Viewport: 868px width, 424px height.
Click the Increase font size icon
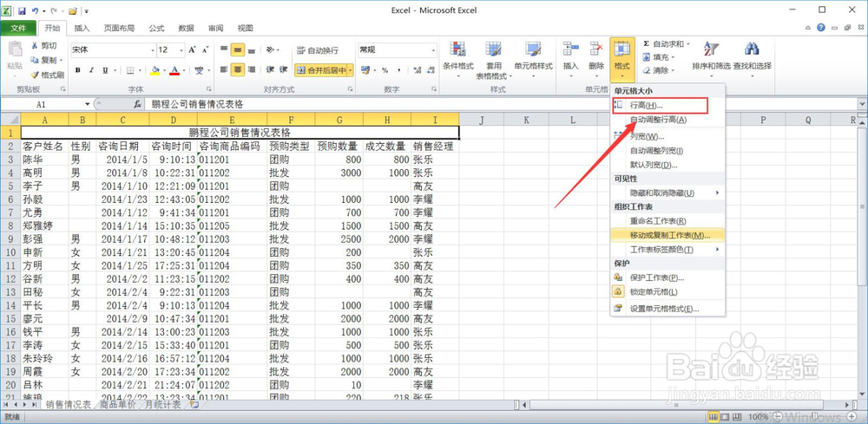(x=192, y=49)
